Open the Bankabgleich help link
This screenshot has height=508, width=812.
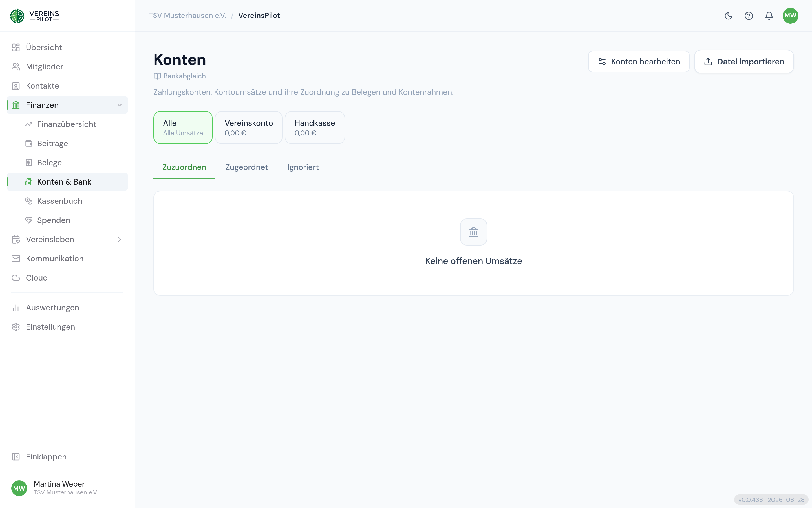180,76
